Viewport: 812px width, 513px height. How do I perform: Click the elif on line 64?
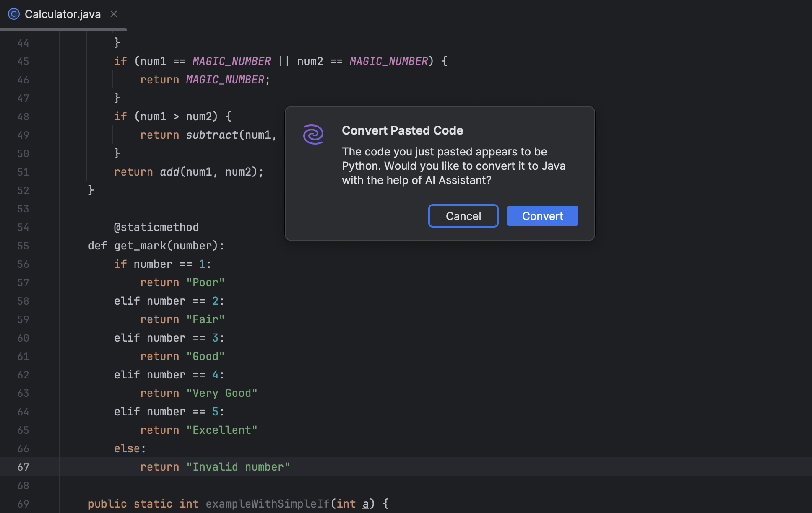pyautogui.click(x=127, y=411)
